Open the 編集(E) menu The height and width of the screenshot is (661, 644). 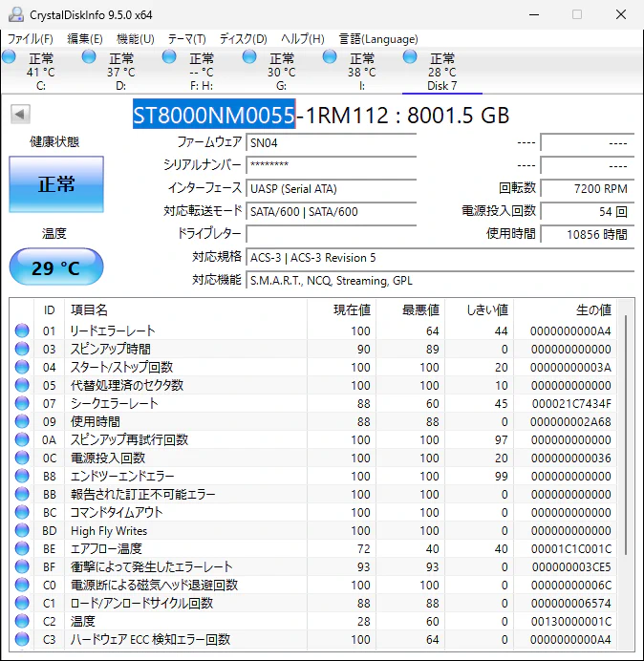click(x=85, y=39)
